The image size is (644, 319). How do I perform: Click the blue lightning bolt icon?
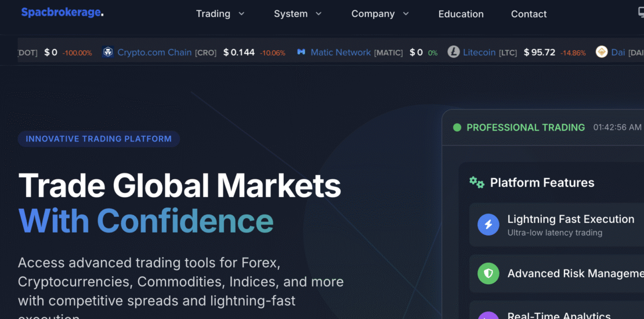489,224
